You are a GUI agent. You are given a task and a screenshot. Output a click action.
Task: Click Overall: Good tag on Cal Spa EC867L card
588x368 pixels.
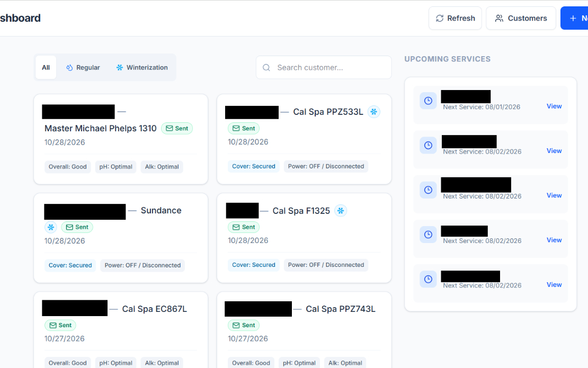67,363
